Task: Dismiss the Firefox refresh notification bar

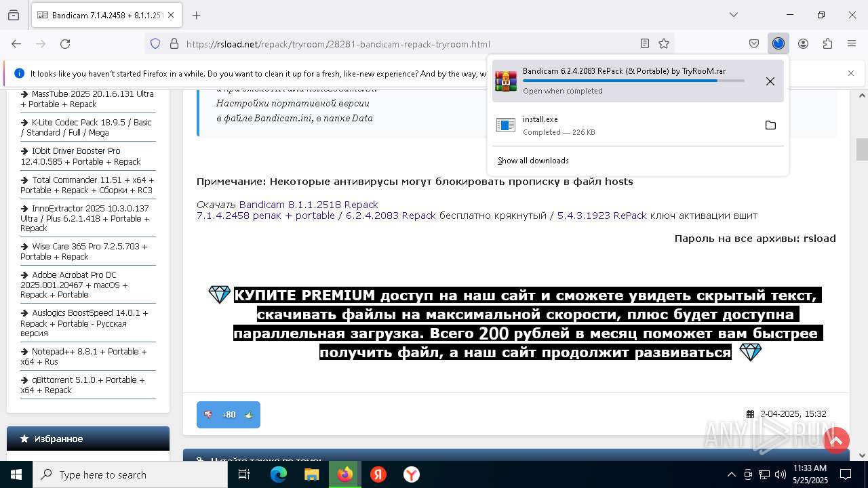Action: point(851,73)
